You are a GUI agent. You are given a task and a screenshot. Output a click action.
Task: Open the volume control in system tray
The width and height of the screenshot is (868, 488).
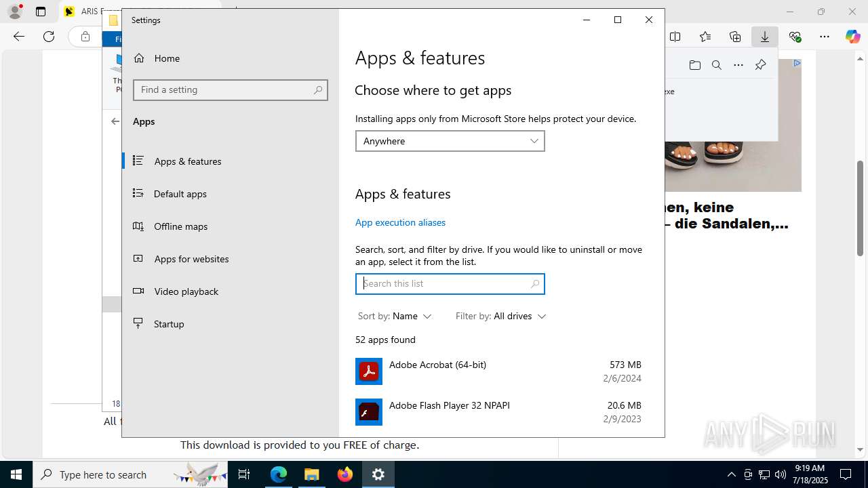click(x=781, y=474)
